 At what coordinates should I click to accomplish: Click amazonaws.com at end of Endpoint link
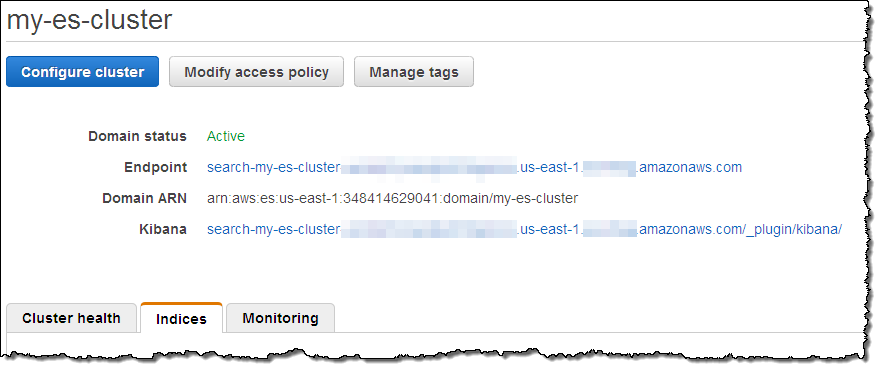click(x=691, y=167)
